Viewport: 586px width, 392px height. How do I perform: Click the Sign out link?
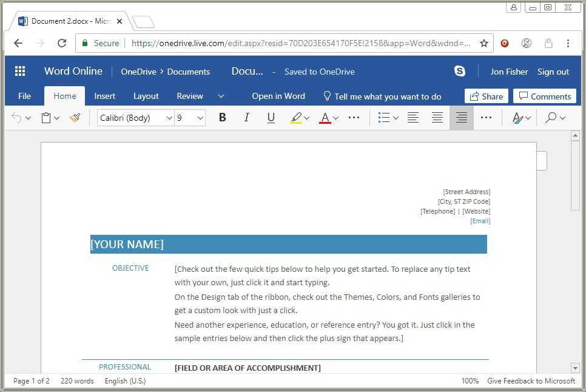553,71
